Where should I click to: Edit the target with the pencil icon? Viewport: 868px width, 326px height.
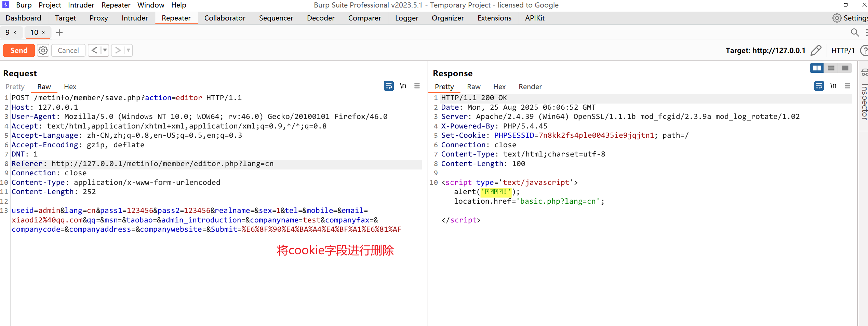pyautogui.click(x=816, y=51)
